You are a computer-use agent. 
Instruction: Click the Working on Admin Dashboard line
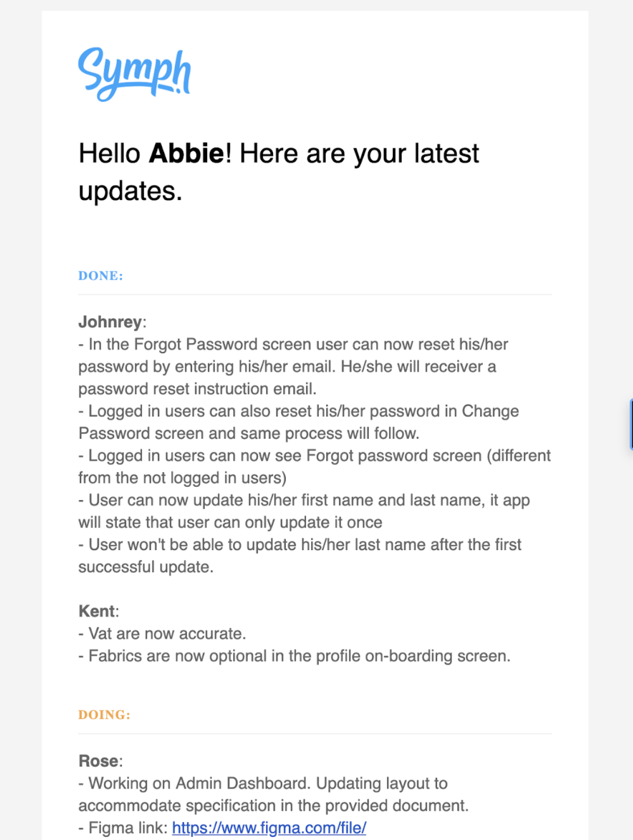pos(263,784)
